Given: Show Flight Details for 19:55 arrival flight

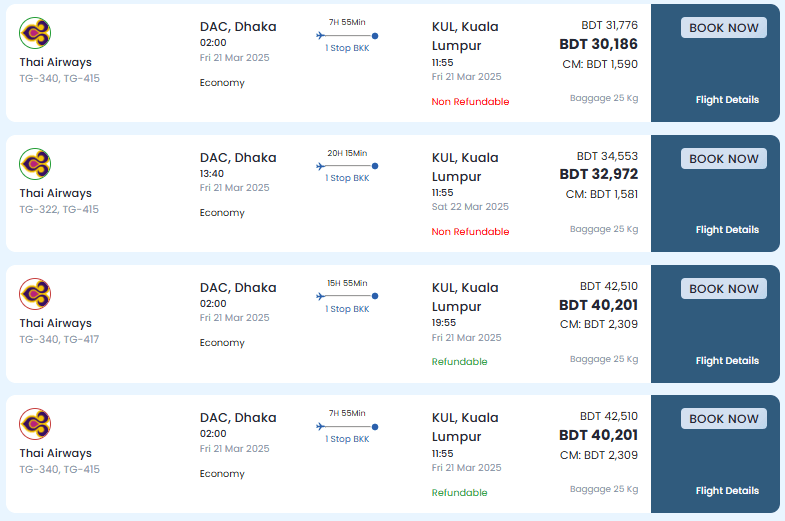Looking at the screenshot, I should [727, 360].
